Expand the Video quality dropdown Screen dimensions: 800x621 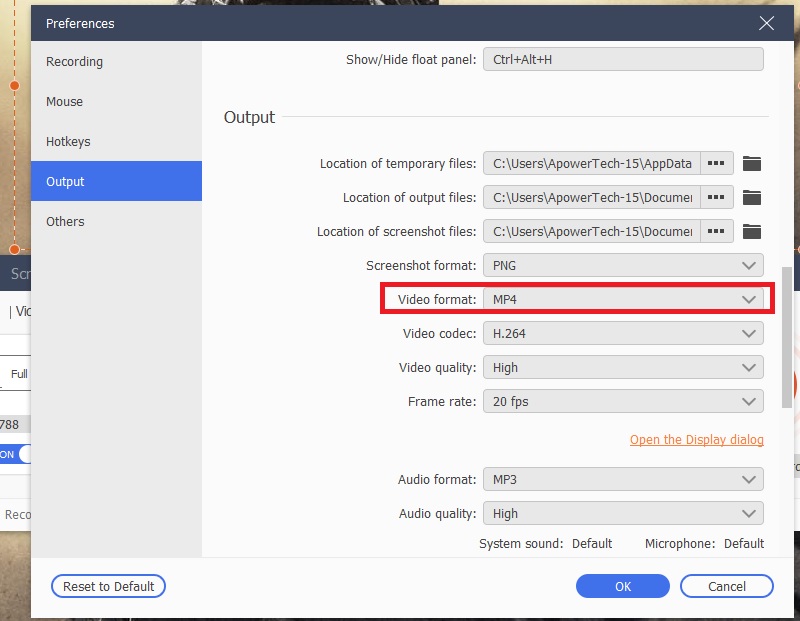pyautogui.click(x=623, y=367)
